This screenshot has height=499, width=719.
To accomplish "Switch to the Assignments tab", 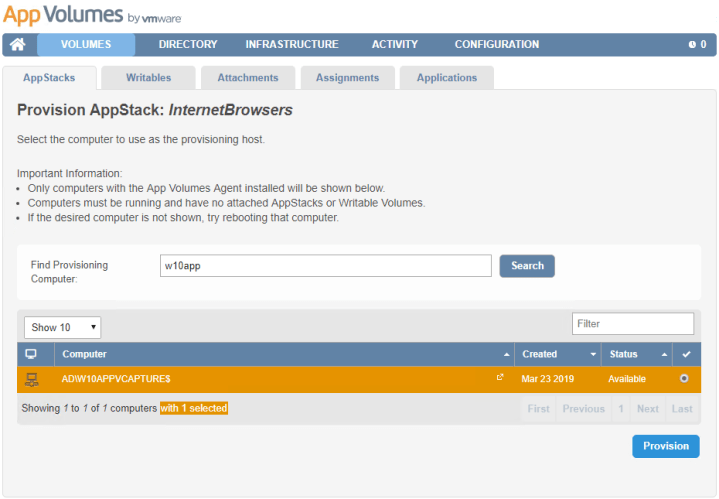I will tap(348, 78).
